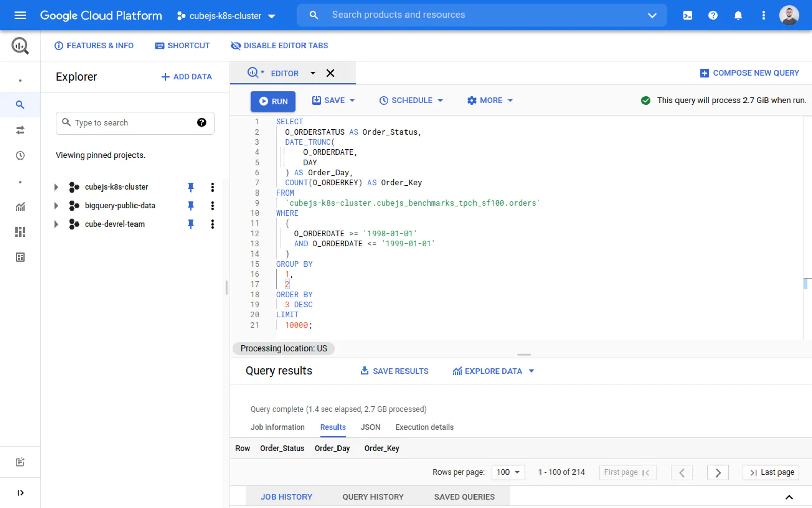
Task: Unpin the cubejs-k8s-cluster project
Action: tap(191, 187)
